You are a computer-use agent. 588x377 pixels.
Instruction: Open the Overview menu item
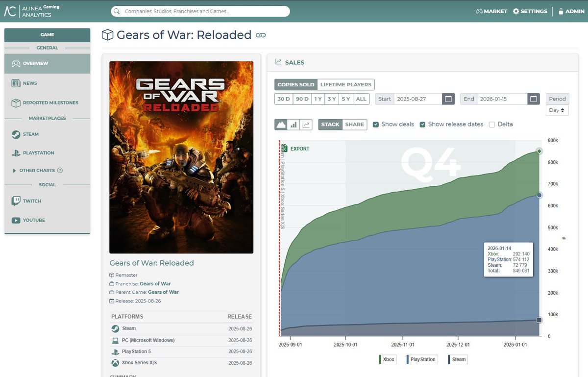click(x=48, y=63)
